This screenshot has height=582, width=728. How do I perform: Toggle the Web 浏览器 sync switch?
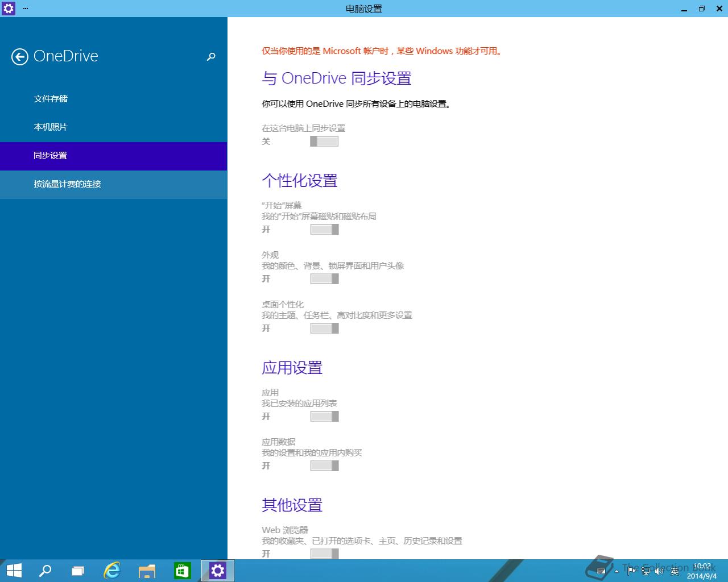coord(324,554)
